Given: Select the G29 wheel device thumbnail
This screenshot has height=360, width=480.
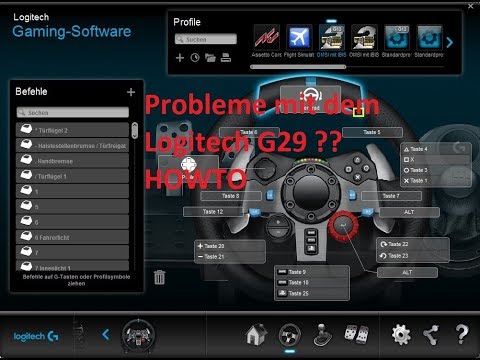Looking at the screenshot, I should [138, 335].
